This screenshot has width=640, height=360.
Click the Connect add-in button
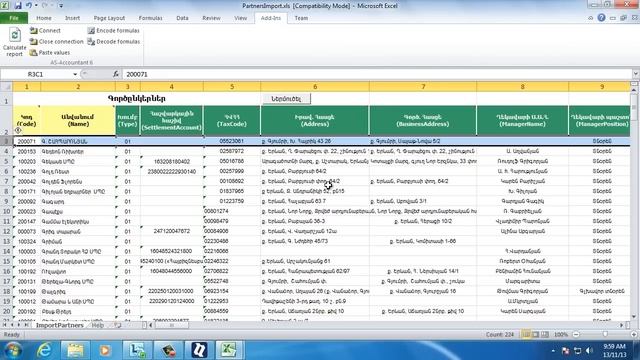(x=45, y=31)
